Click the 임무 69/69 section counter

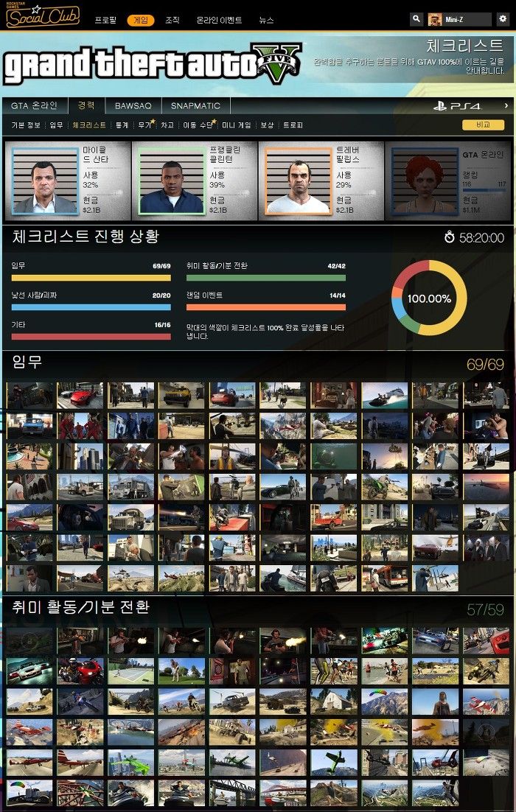(485, 365)
